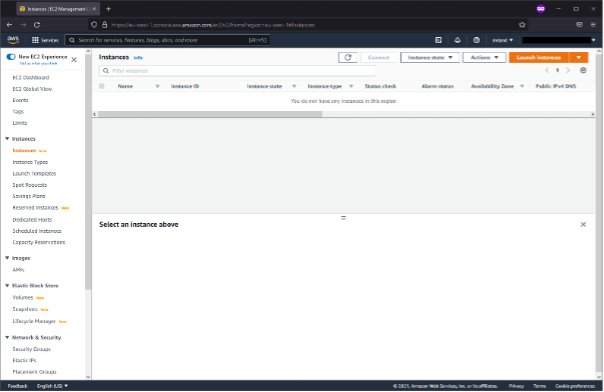
Task: Click the Launch instances button
Action: [539, 57]
